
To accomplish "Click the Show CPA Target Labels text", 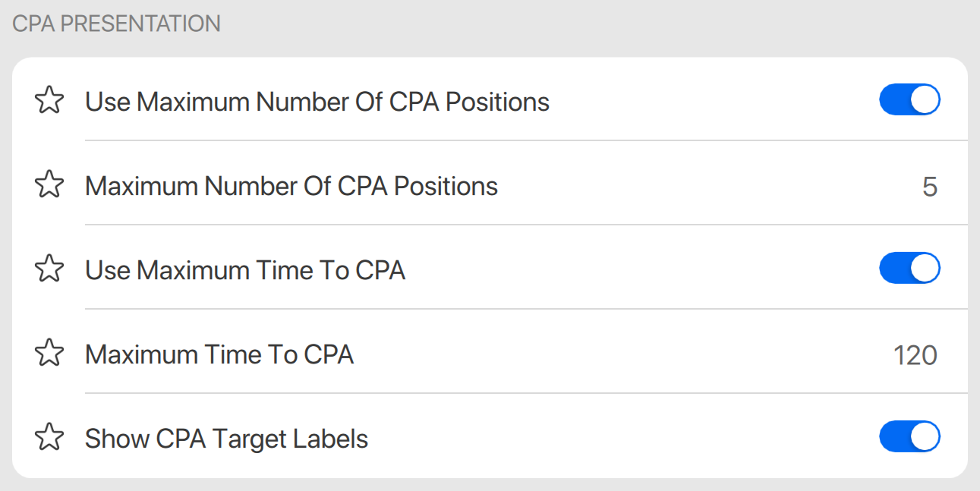I will pyautogui.click(x=226, y=439).
